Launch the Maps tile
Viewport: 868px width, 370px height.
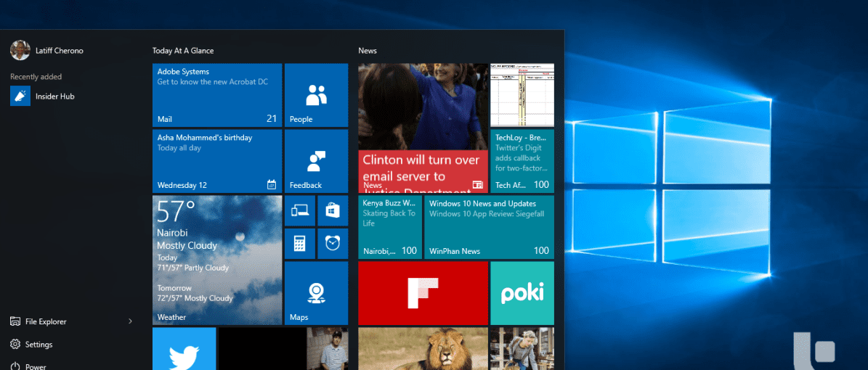(x=316, y=293)
